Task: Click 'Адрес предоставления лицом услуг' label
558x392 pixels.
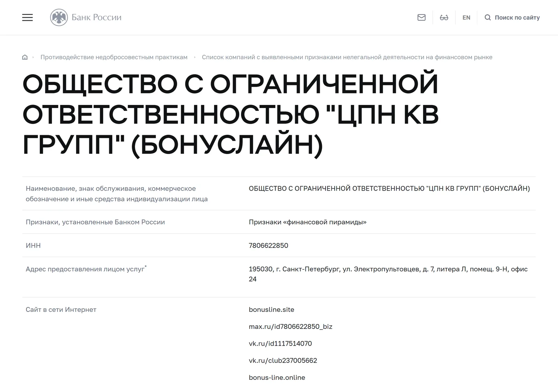Action: [x=86, y=269]
